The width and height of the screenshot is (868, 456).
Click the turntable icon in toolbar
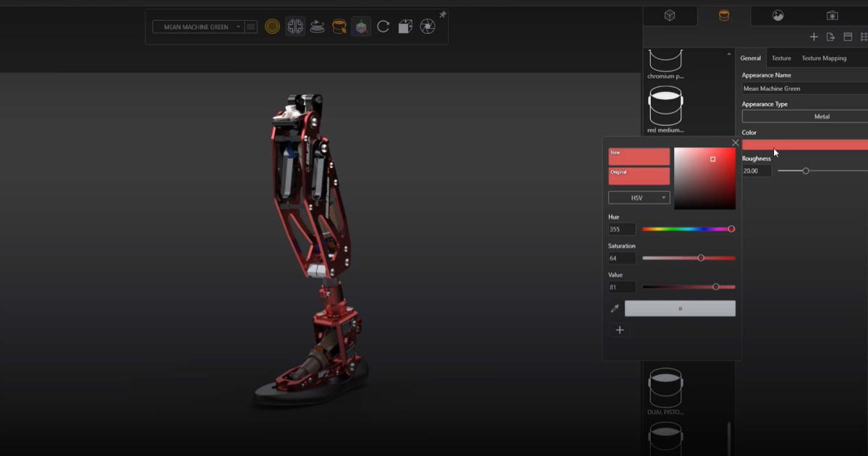coord(317,27)
